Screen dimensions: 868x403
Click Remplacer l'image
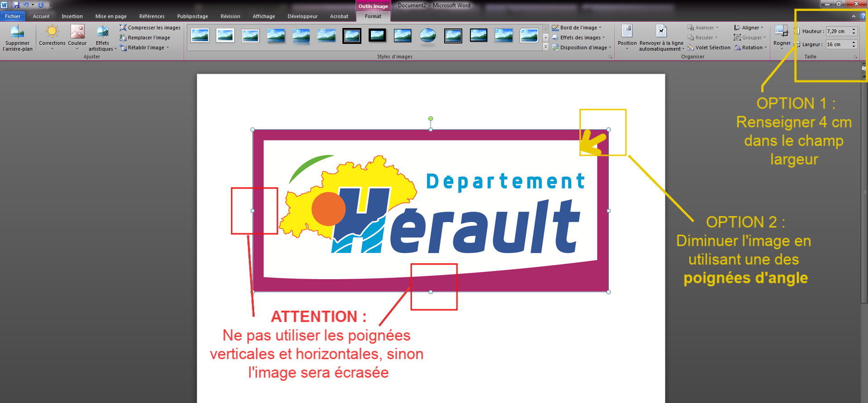(x=145, y=38)
